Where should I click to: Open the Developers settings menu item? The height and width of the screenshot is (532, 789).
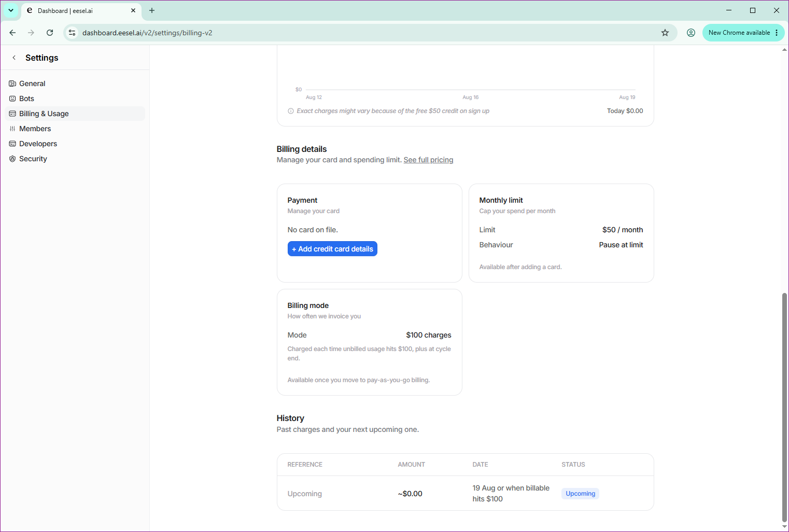tap(75, 144)
